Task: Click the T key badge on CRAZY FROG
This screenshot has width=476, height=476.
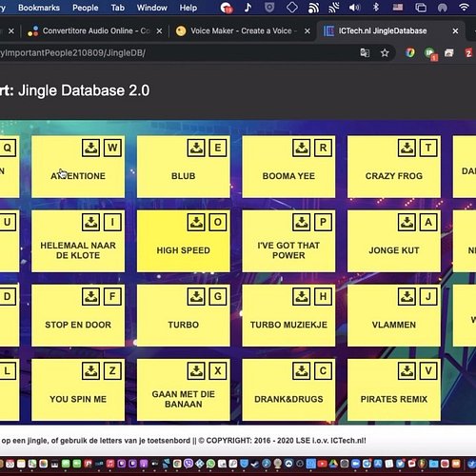Action: 428,148
